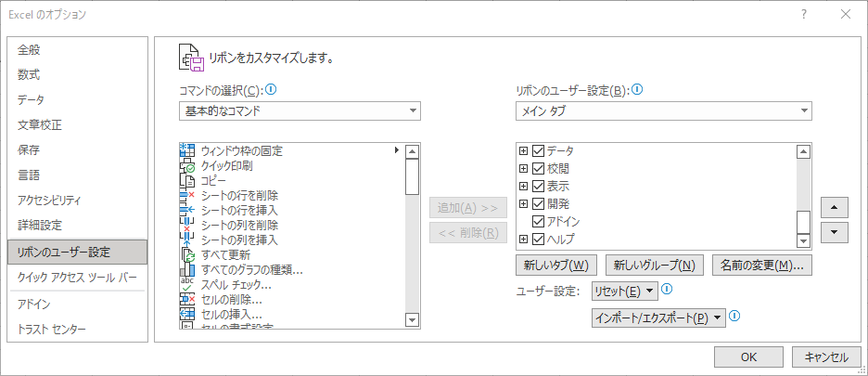Select 数式 category in sidebar
This screenshot has width=868, height=376.
pyautogui.click(x=78, y=75)
